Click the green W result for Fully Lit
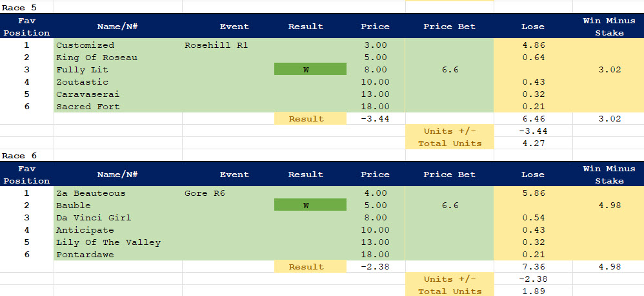The image size is (644, 296). [306, 70]
